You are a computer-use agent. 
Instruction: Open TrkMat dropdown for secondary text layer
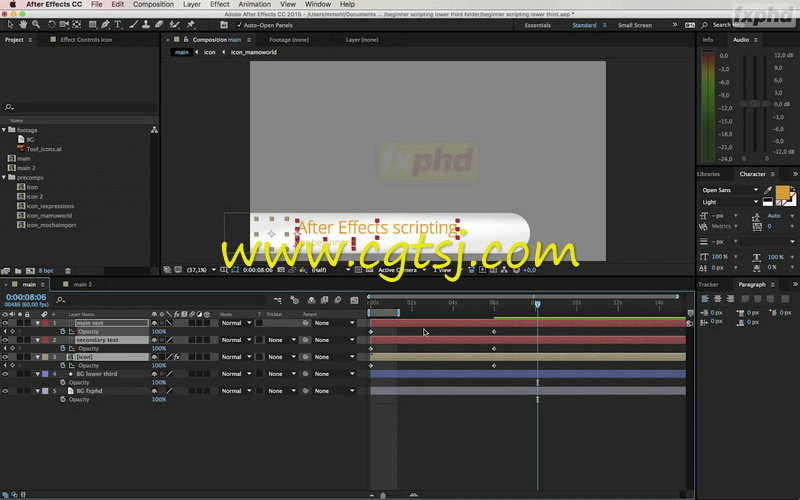point(281,340)
